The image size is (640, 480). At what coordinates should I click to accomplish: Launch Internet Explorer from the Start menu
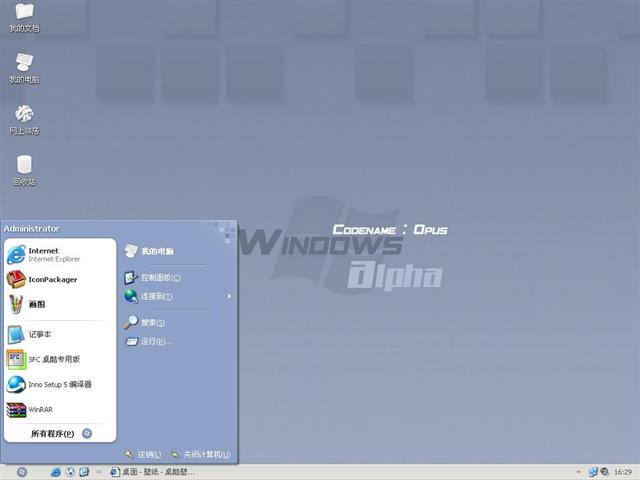[x=60, y=255]
